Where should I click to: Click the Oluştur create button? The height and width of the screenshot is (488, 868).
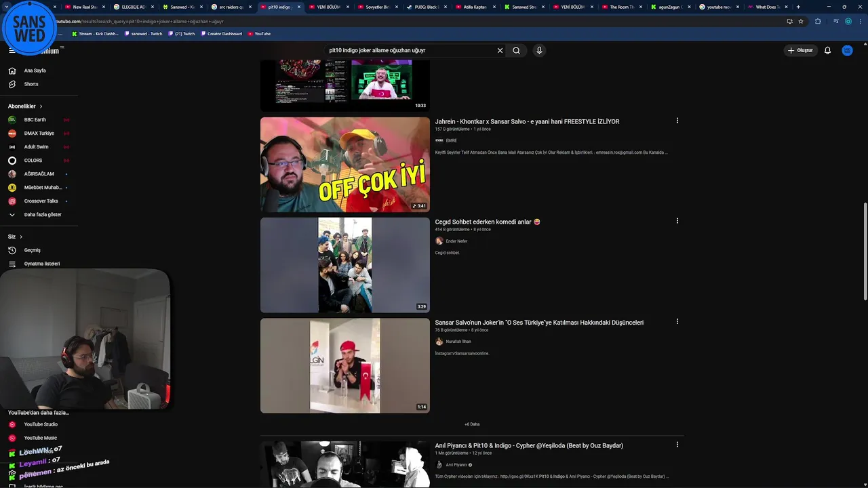coord(800,50)
